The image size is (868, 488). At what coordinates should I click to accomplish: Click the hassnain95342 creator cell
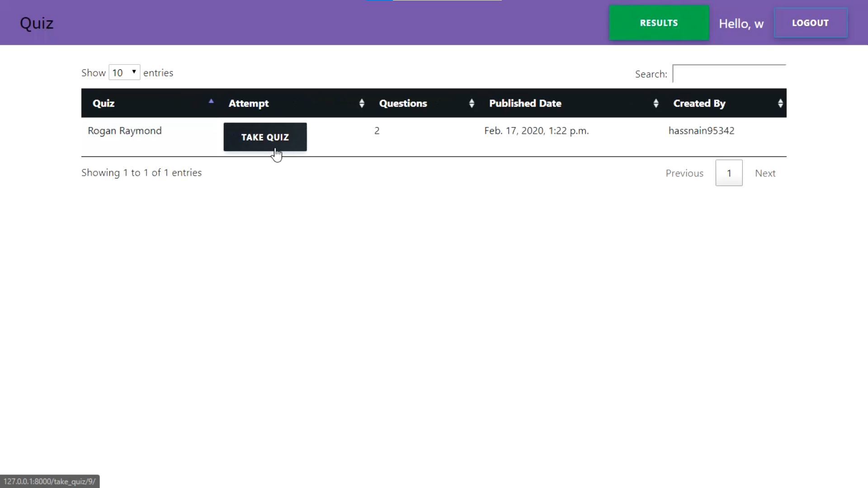pyautogui.click(x=701, y=131)
